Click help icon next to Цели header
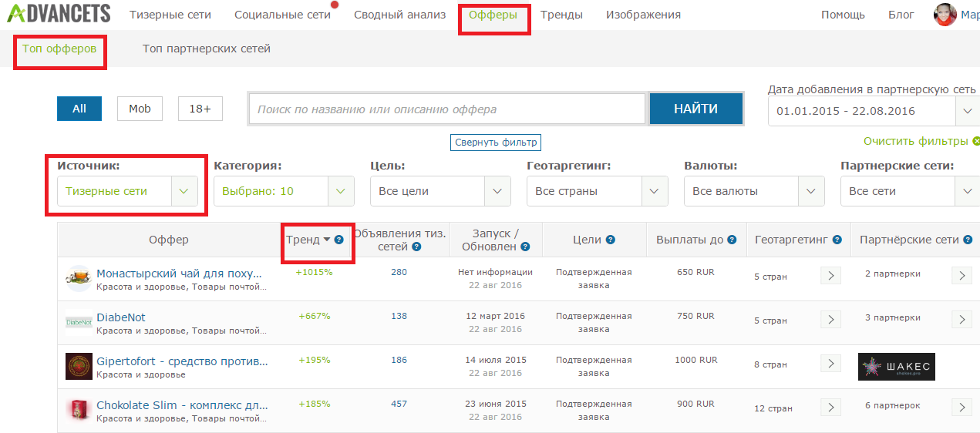Screen dimensions: 980x433 point(611,240)
